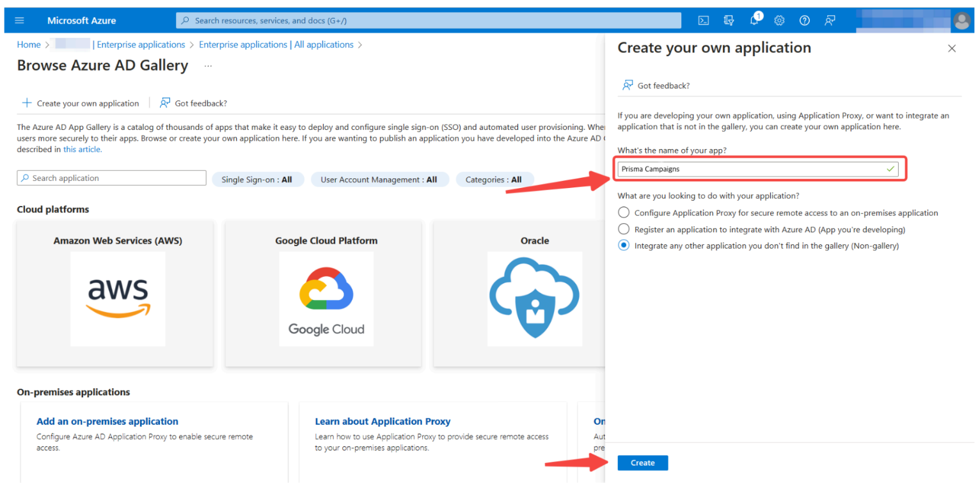Click the Amazon Web Services logo
The width and height of the screenshot is (980, 488).
tap(118, 298)
